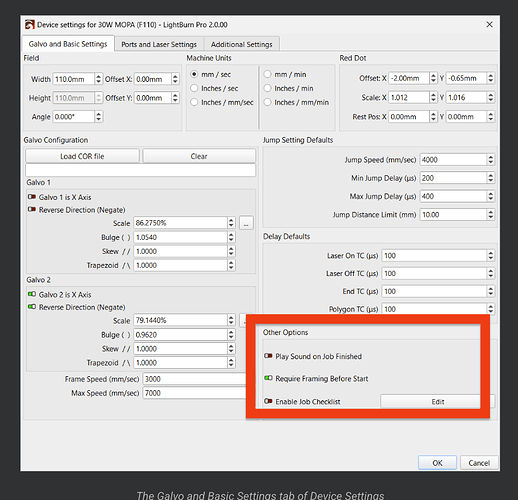The height and width of the screenshot is (500, 518).
Task: Click Rest Pos X field
Action: point(409,117)
